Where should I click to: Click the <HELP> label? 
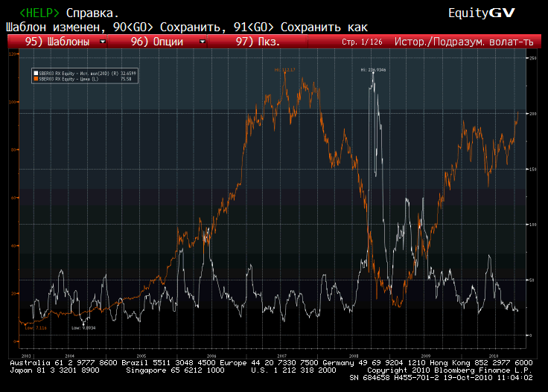click(39, 13)
